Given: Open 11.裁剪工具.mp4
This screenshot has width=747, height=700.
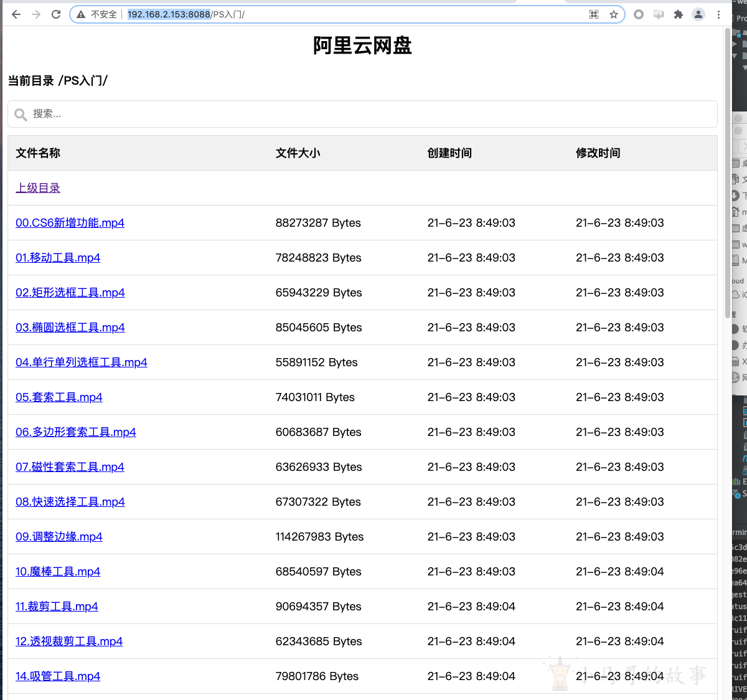Looking at the screenshot, I should pyautogui.click(x=57, y=607).
